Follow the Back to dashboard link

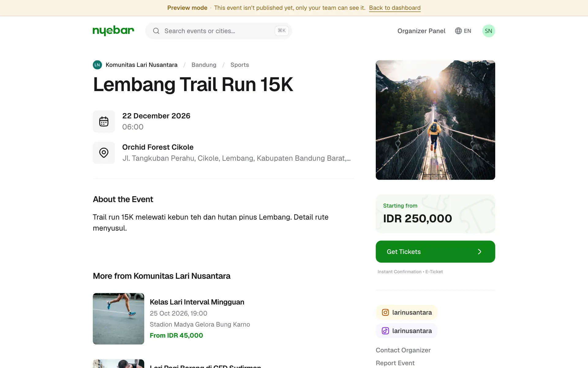(395, 8)
